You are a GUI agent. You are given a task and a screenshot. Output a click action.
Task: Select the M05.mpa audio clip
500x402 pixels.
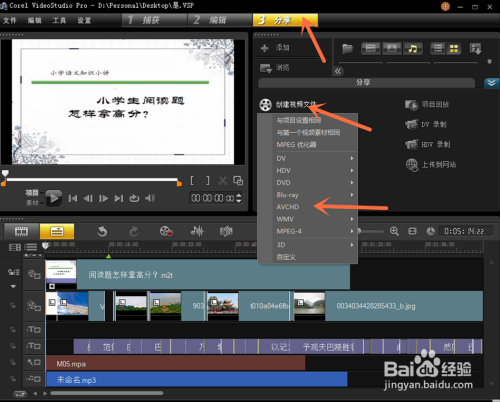(x=176, y=364)
